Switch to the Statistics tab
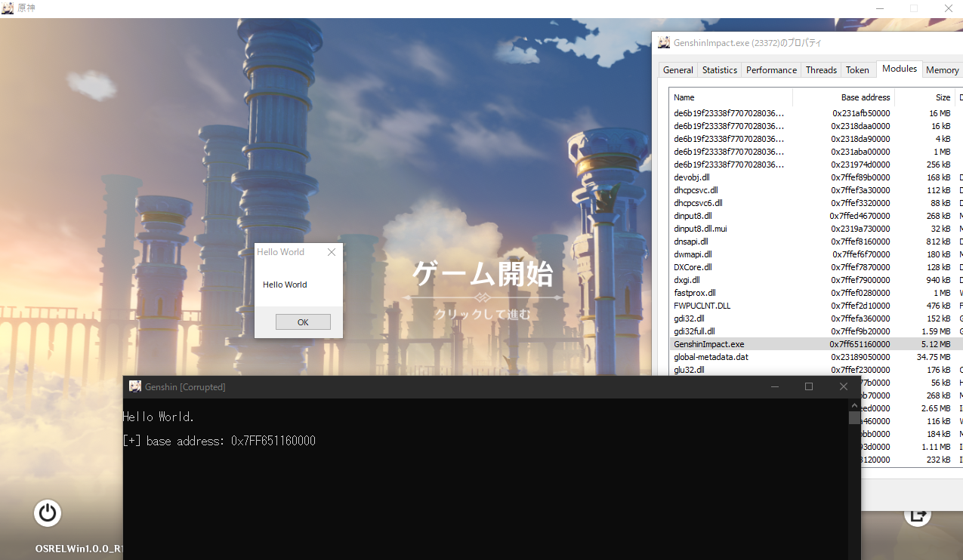Screen dimensions: 963x560 tap(719, 70)
